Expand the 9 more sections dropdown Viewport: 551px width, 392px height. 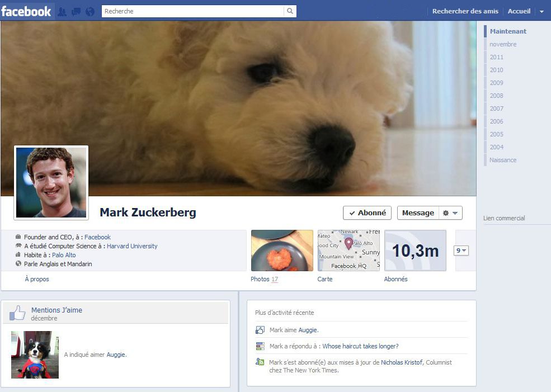click(x=461, y=251)
